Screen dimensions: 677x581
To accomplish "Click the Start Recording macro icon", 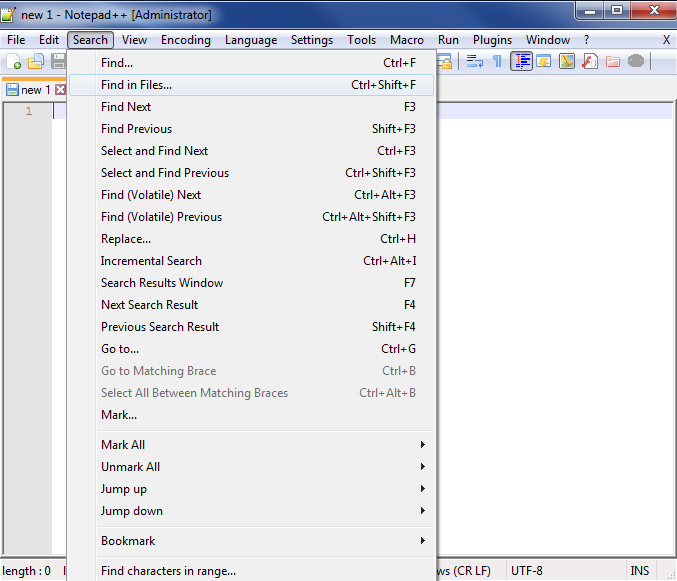I will 636,61.
